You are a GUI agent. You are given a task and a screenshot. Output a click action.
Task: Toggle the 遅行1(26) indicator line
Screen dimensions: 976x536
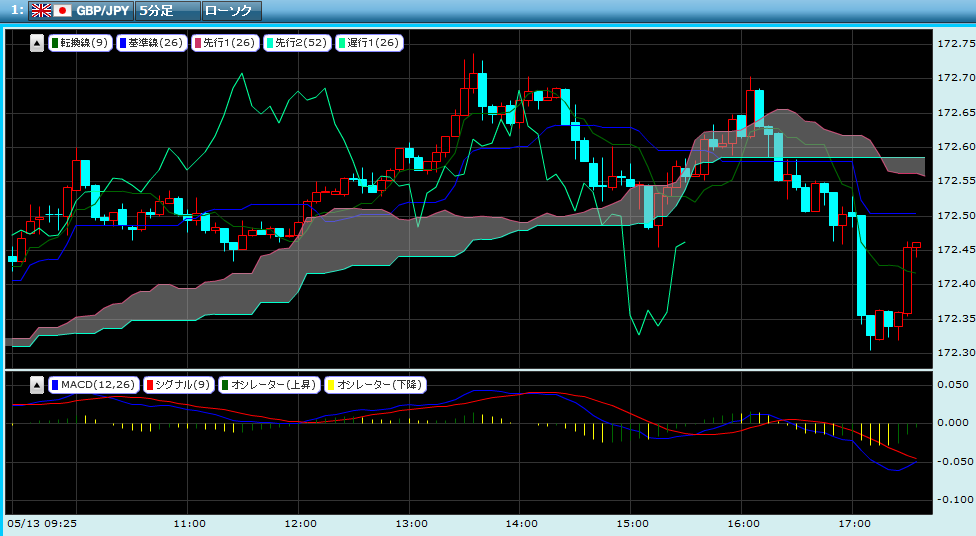(x=369, y=43)
